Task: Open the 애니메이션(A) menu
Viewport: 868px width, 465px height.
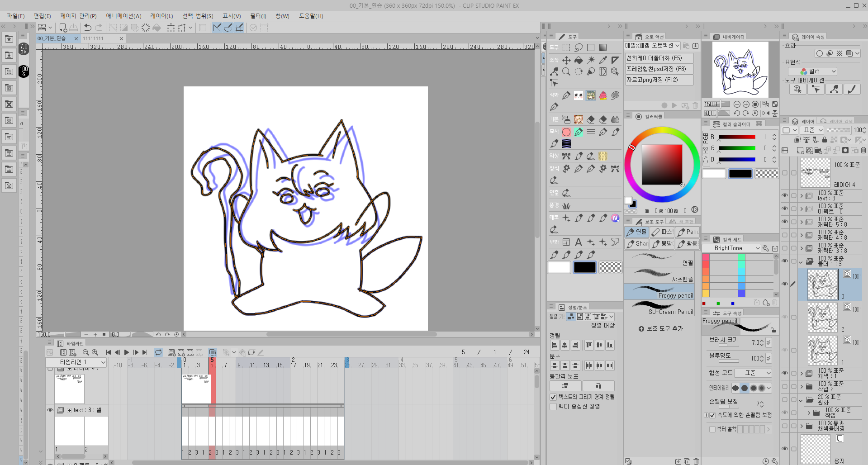Action: tap(123, 16)
